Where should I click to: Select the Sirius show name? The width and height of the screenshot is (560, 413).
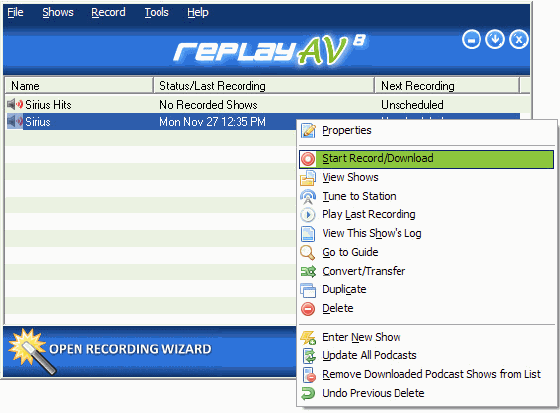click(x=38, y=122)
